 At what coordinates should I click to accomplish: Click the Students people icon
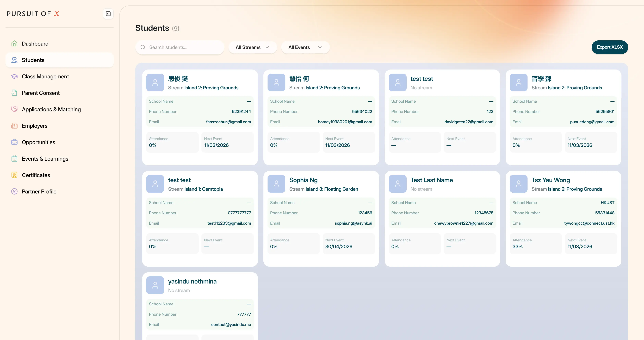coord(15,60)
